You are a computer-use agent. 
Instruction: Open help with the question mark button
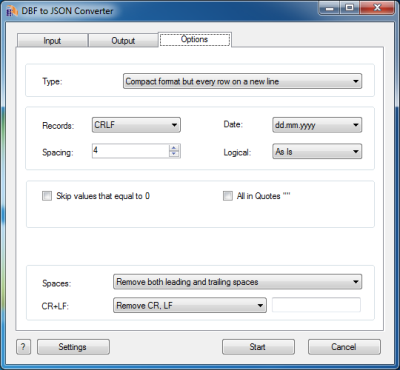[23, 347]
